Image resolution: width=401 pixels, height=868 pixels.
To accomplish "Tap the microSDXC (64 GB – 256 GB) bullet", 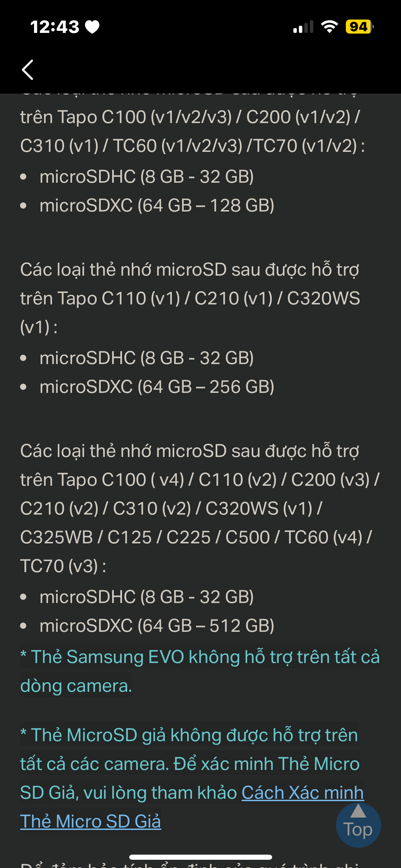I will click(156, 387).
